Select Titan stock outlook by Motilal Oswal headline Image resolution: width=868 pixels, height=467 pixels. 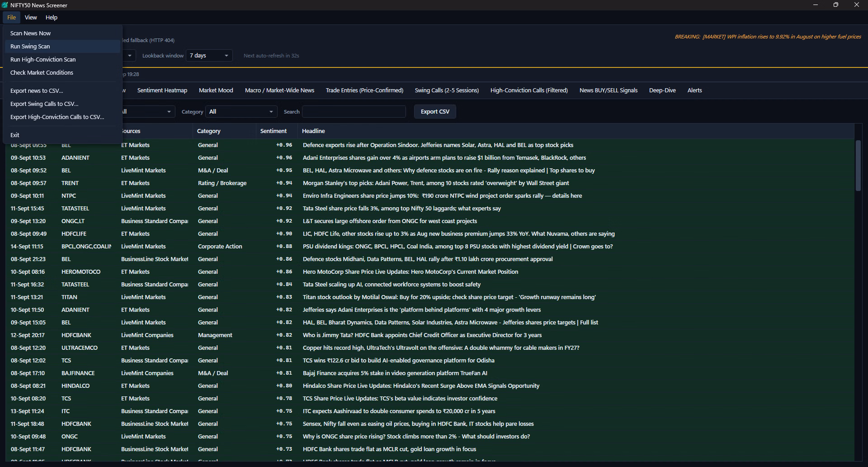[449, 297]
